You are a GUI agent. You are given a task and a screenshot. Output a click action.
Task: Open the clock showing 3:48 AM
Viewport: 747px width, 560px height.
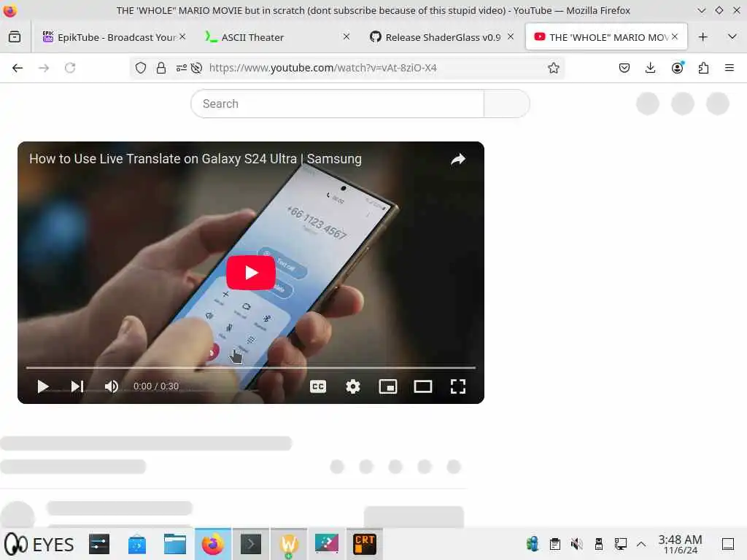[x=680, y=544]
